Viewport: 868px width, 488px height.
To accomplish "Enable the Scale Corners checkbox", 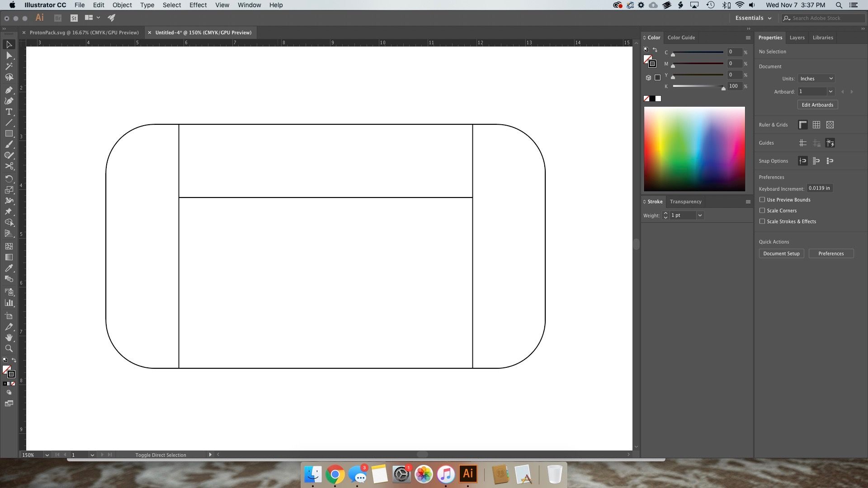I will tap(762, 211).
